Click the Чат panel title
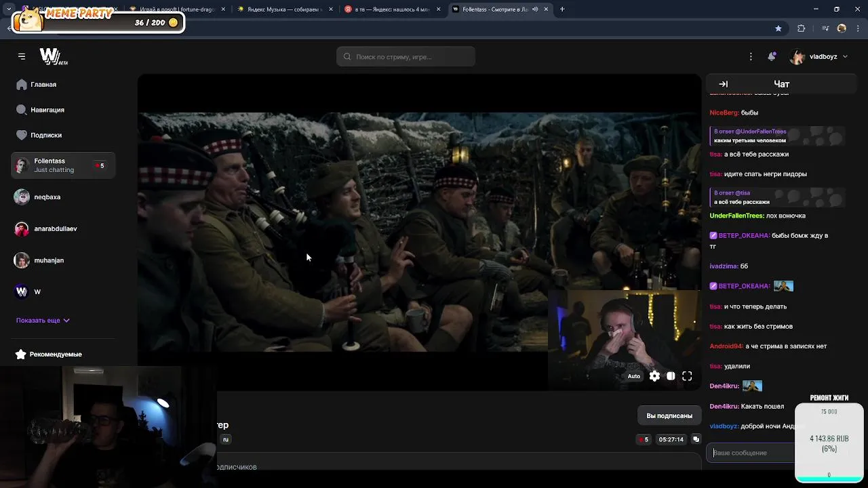The image size is (868, 488). coord(781,84)
